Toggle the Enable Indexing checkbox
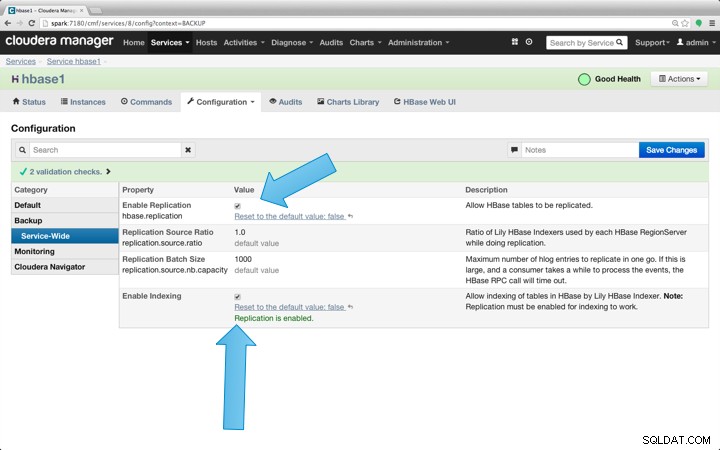Screen dimensions: 720x450 pos(237,297)
